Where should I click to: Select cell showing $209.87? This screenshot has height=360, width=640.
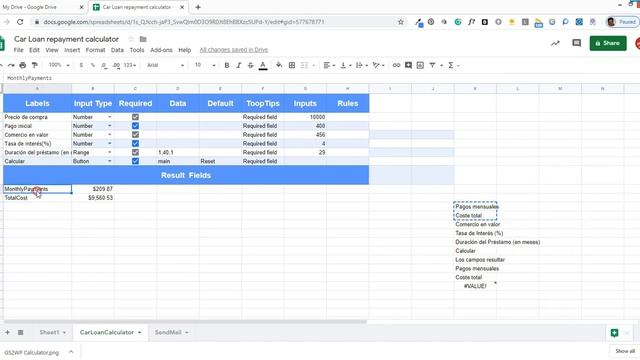93,189
